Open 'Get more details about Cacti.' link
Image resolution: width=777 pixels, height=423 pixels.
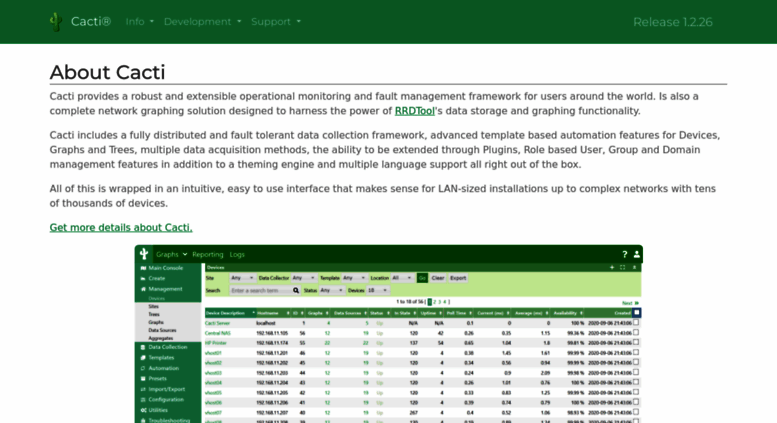(x=121, y=227)
